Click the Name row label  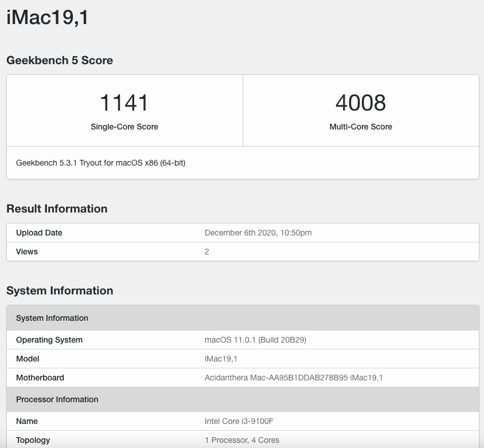(27, 421)
